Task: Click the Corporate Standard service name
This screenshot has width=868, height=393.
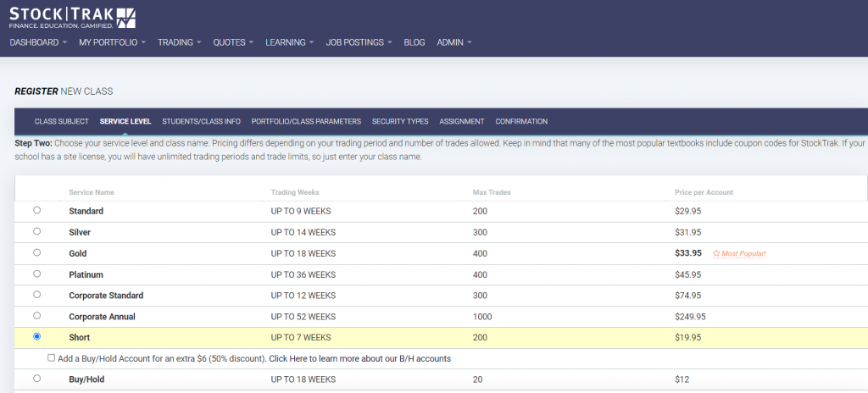Action: (x=106, y=296)
